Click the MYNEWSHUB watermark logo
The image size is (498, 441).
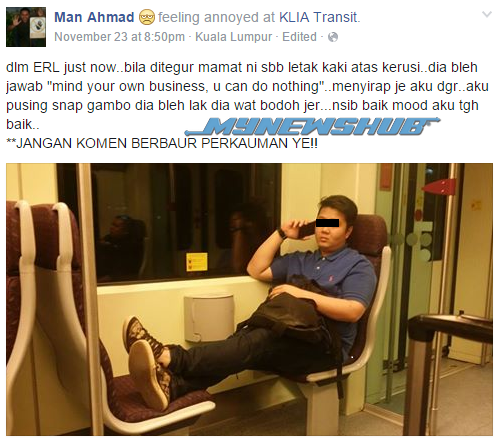pos(312,126)
